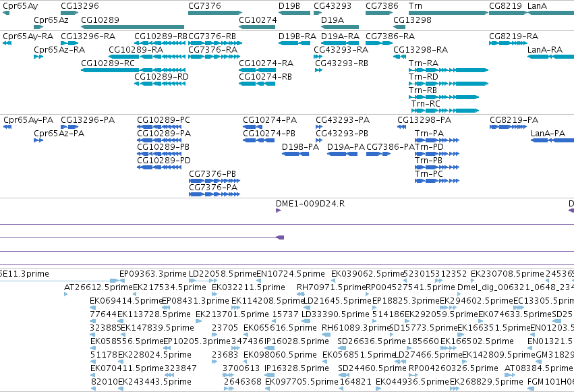Click EST SD26636.5prime label

[x=372, y=341]
